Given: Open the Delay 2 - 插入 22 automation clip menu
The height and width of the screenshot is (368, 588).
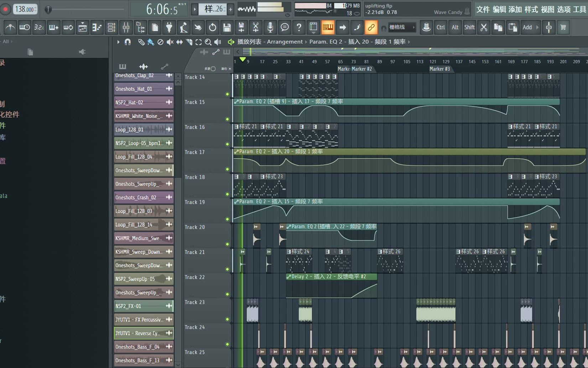Looking at the screenshot, I should [x=289, y=277].
